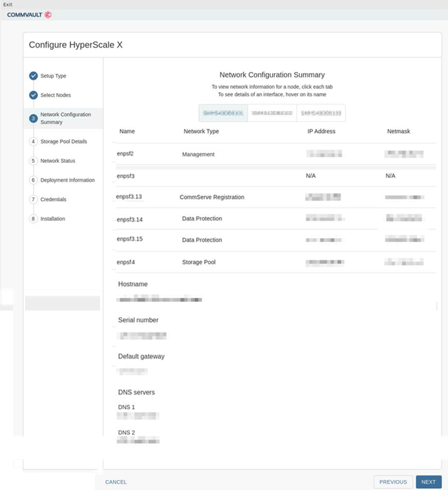Click the Netmask column header
Viewport: 448px width, 490px height.
[399, 131]
